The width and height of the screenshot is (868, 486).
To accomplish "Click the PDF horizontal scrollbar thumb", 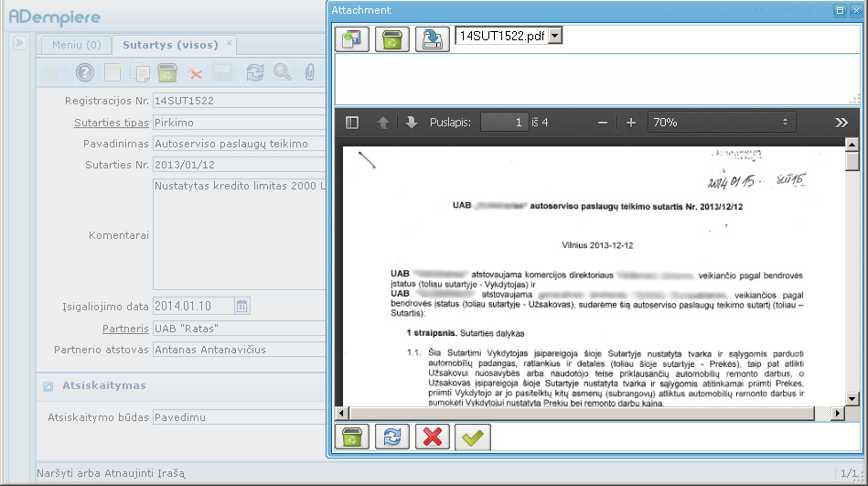I will [x=582, y=413].
